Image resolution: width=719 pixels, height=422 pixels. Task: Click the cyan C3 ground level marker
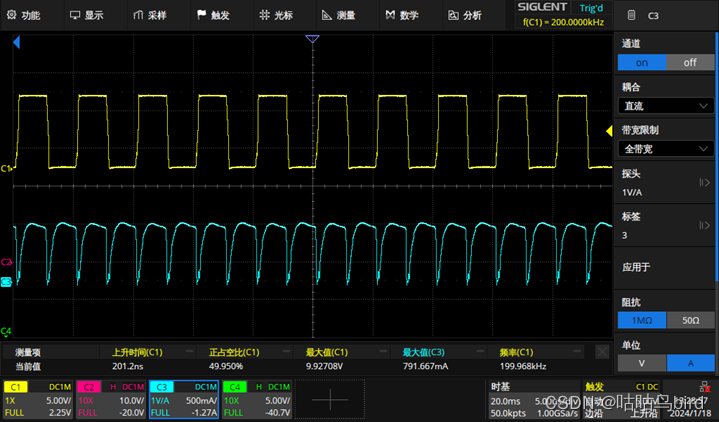click(6, 282)
